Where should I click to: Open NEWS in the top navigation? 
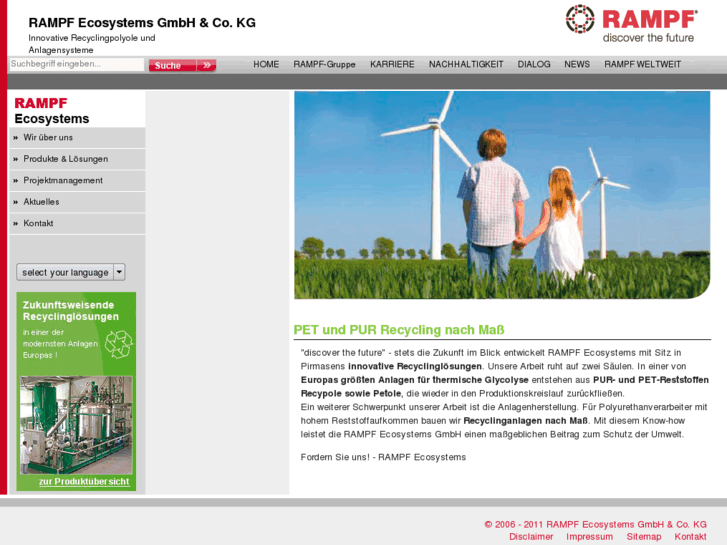coord(577,64)
